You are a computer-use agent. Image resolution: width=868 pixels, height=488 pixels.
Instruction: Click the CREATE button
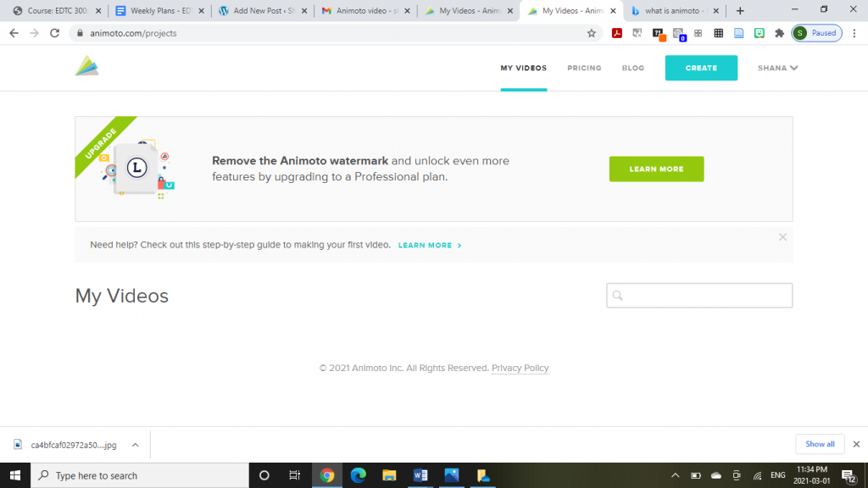click(701, 68)
